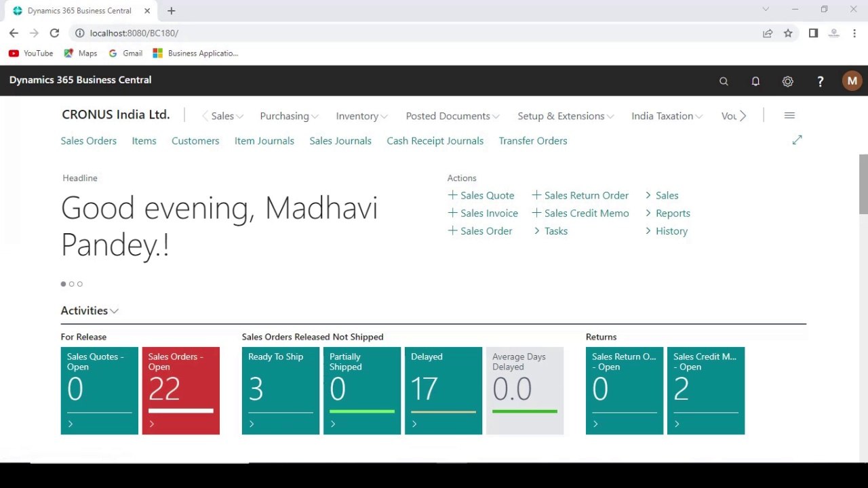Expand the Sales action group
The width and height of the screenshot is (868, 488).
point(661,195)
